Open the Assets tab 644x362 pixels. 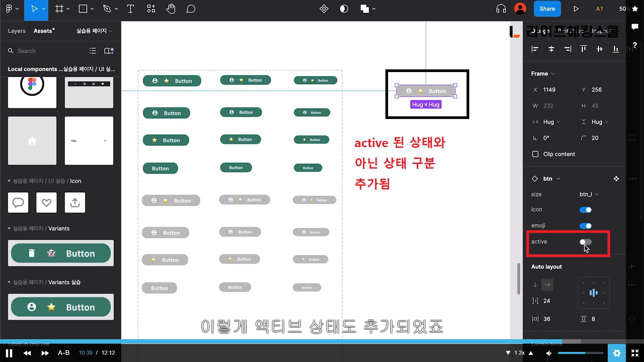coord(43,31)
